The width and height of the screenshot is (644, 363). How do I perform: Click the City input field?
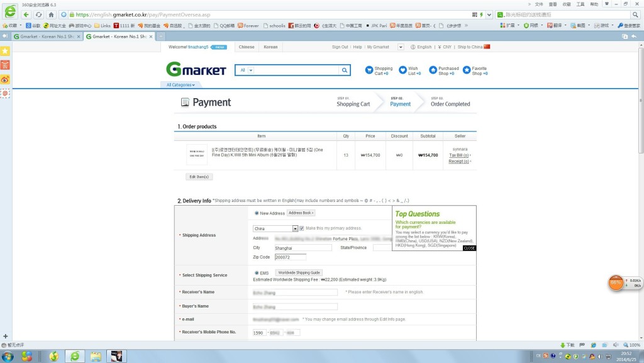point(303,248)
